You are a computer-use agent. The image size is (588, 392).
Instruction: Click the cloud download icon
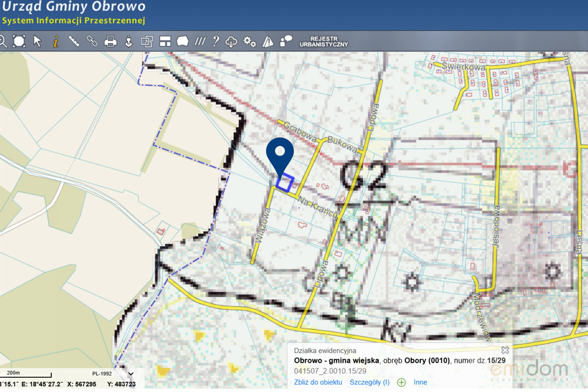click(x=231, y=41)
